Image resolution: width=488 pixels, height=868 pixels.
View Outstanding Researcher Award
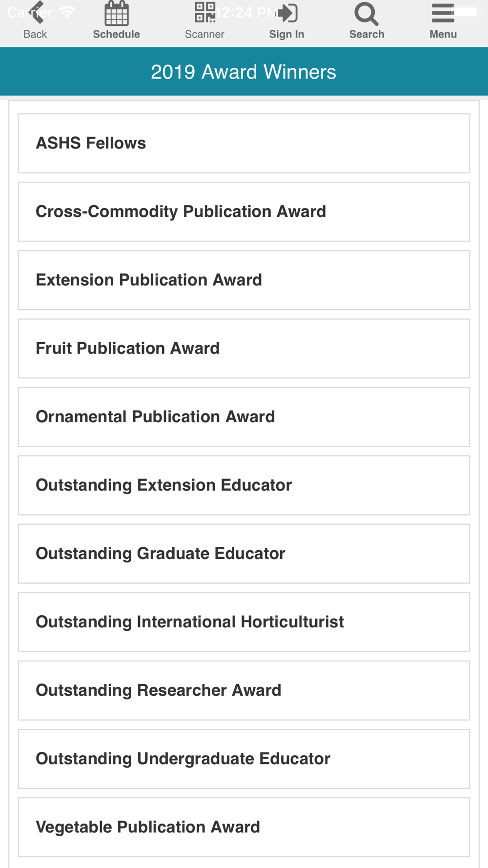click(x=244, y=690)
